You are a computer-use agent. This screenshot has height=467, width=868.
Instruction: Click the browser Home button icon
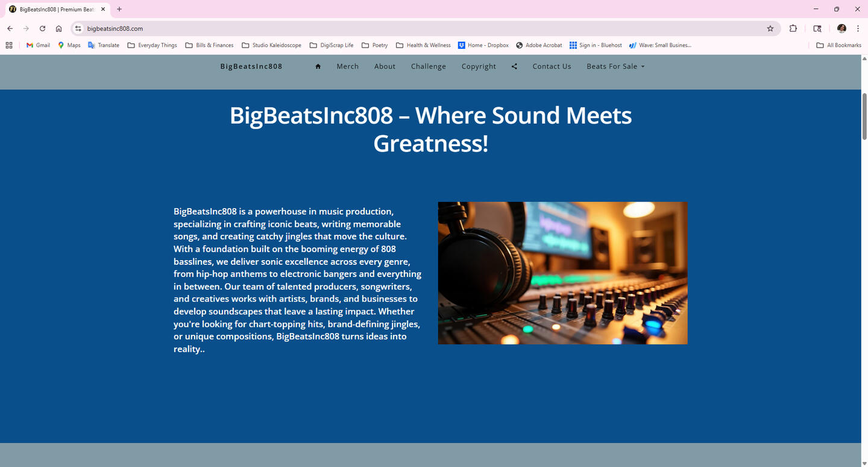tap(58, 28)
